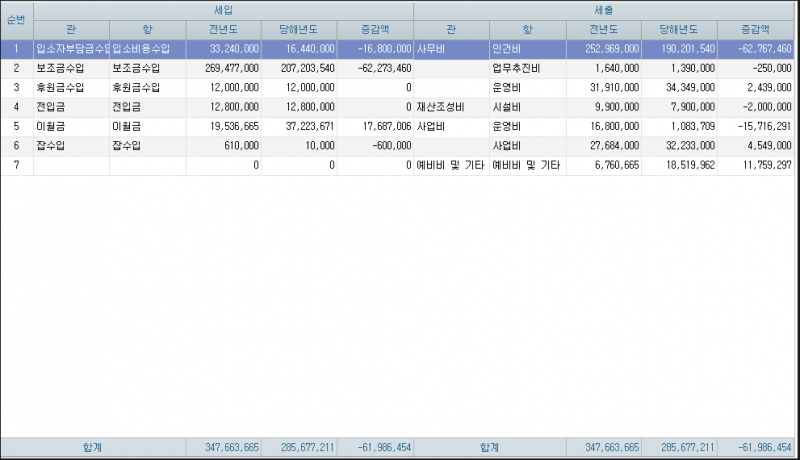Click the 순번 column header

pyautogui.click(x=16, y=20)
